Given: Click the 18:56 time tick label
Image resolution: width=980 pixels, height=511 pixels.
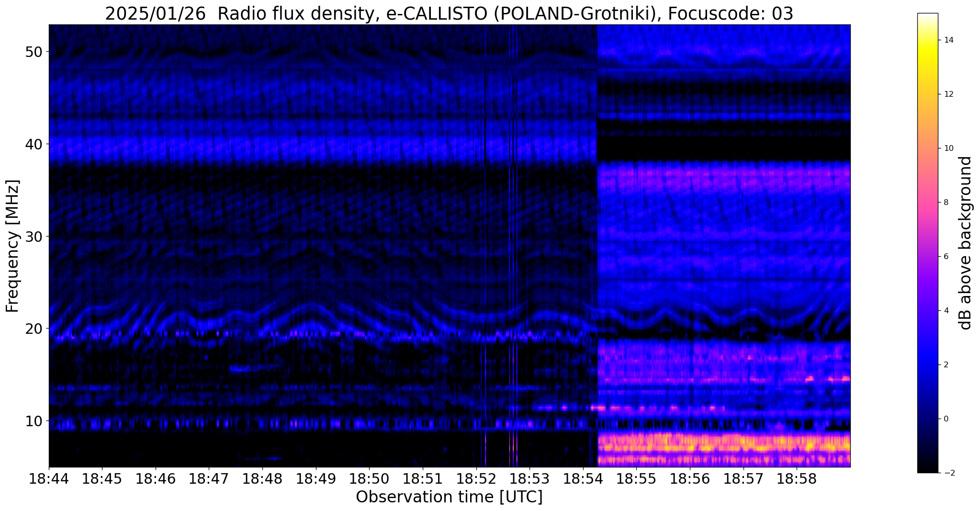Looking at the screenshot, I should click(x=690, y=479).
